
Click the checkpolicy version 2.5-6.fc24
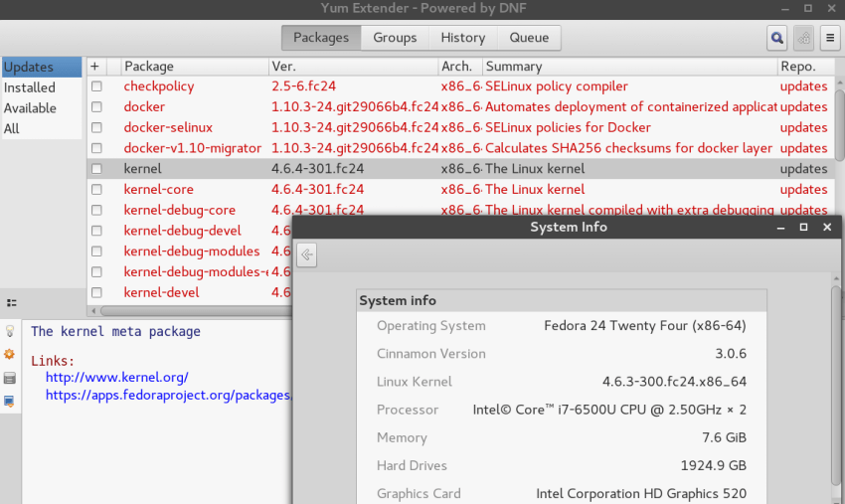pos(303,86)
